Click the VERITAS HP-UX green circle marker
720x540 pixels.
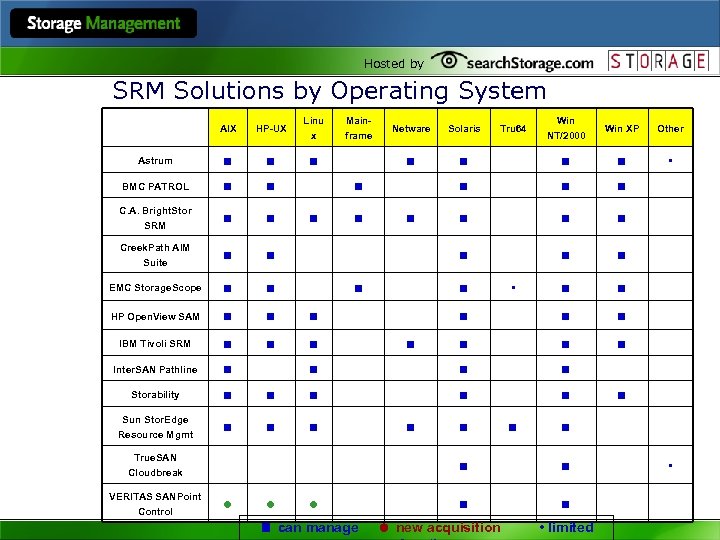[270, 504]
